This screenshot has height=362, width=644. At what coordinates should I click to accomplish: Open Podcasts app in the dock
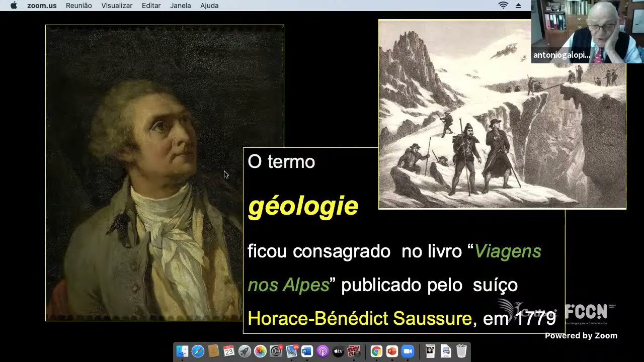pos(323,351)
